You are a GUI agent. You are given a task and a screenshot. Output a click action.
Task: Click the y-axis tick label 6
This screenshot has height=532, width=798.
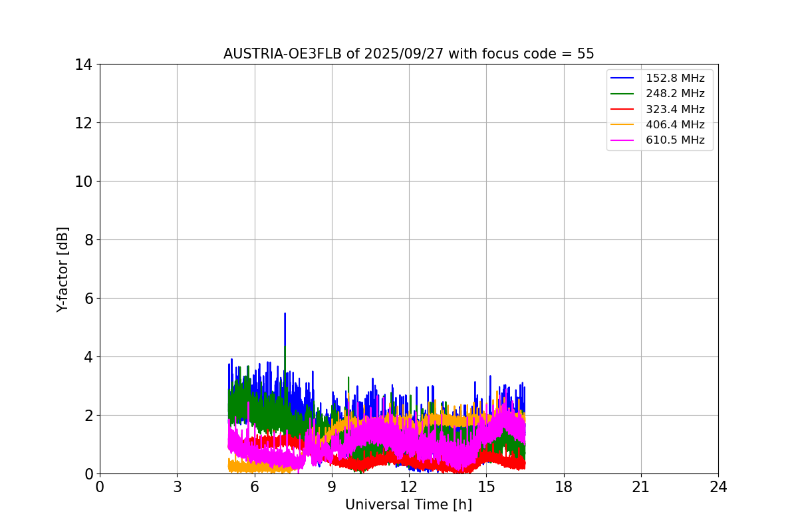tap(88, 299)
